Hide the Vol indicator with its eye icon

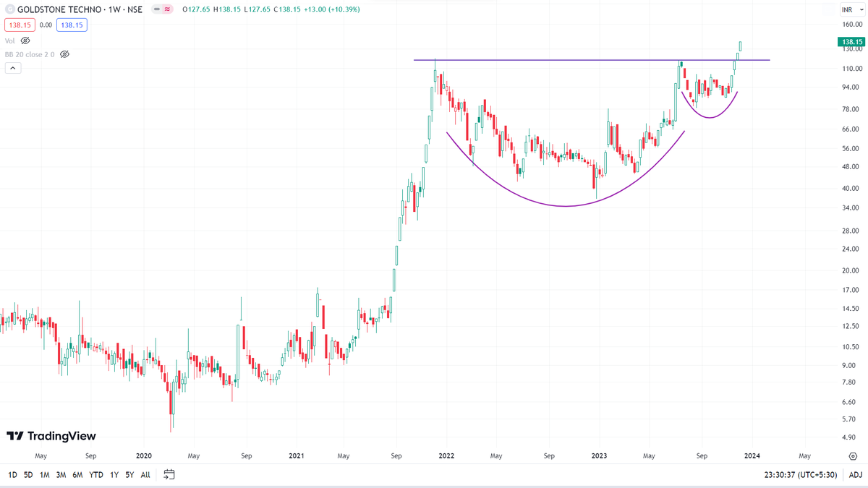(25, 40)
